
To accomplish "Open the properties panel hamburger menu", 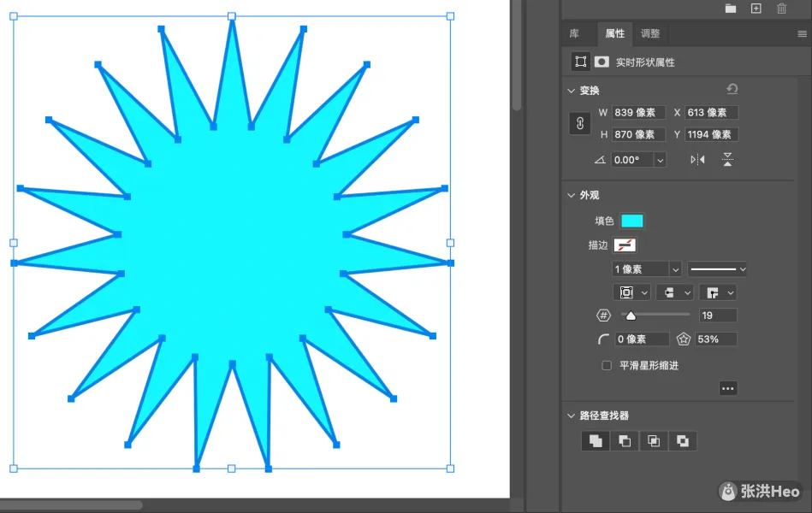I will click(x=802, y=34).
